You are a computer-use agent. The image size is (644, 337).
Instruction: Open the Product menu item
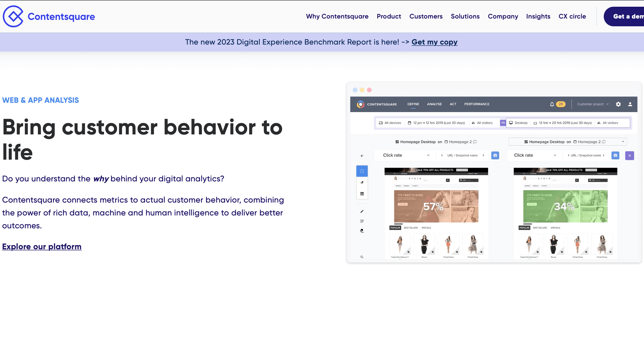click(x=389, y=16)
